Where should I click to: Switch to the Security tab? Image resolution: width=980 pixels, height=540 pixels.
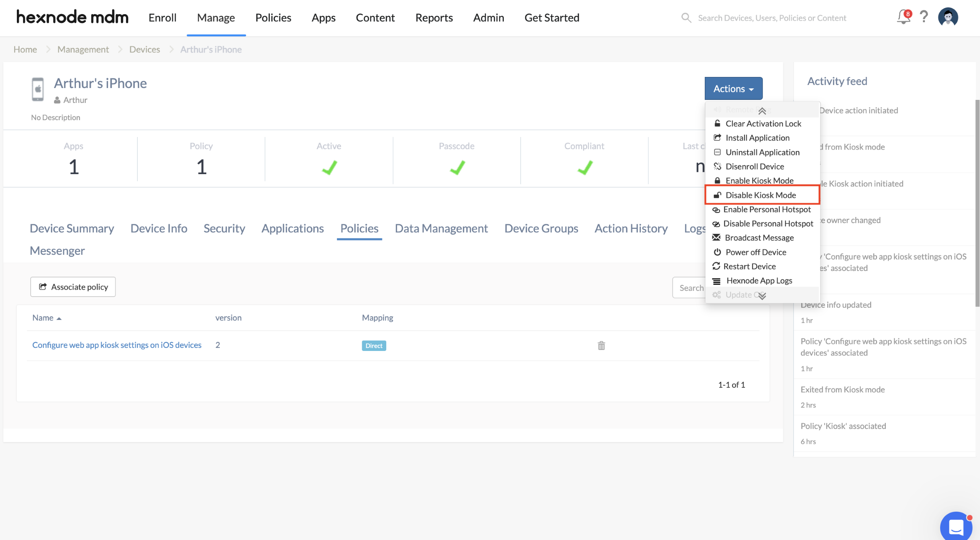tap(224, 228)
